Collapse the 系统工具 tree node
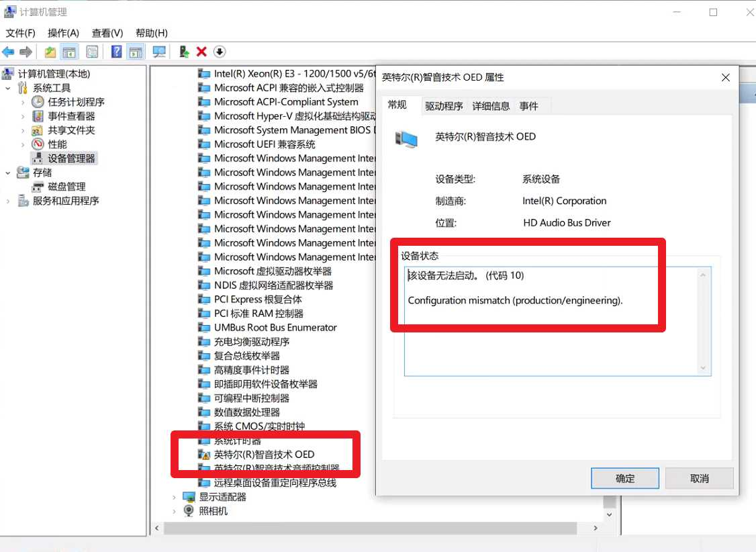This screenshot has height=552, width=756. pyautogui.click(x=7, y=88)
